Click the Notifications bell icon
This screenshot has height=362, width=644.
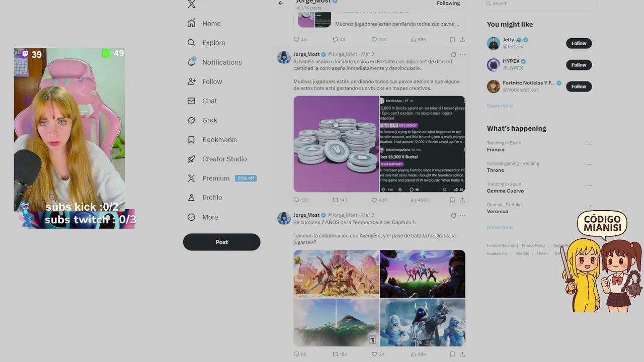(191, 62)
